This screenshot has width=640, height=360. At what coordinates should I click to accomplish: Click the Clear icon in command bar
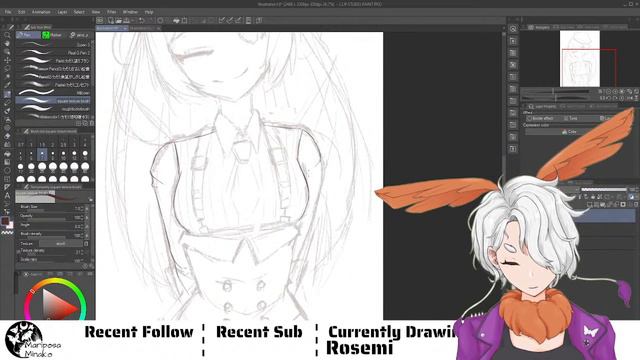(x=160, y=20)
